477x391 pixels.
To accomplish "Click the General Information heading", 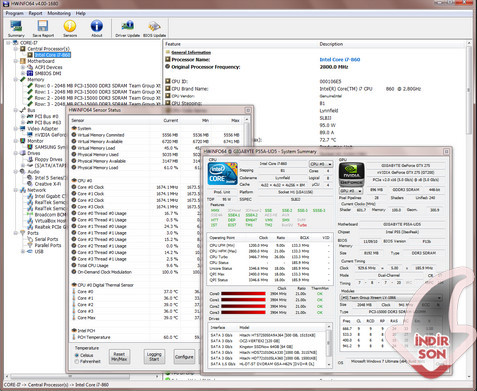I will (x=191, y=52).
